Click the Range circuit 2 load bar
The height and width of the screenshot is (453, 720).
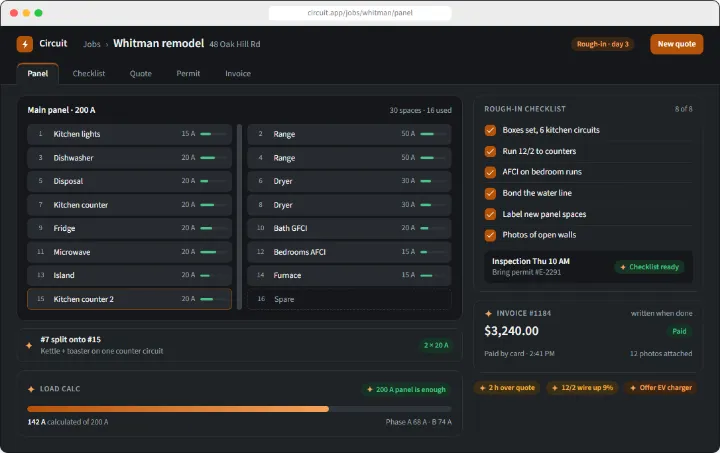click(x=433, y=134)
